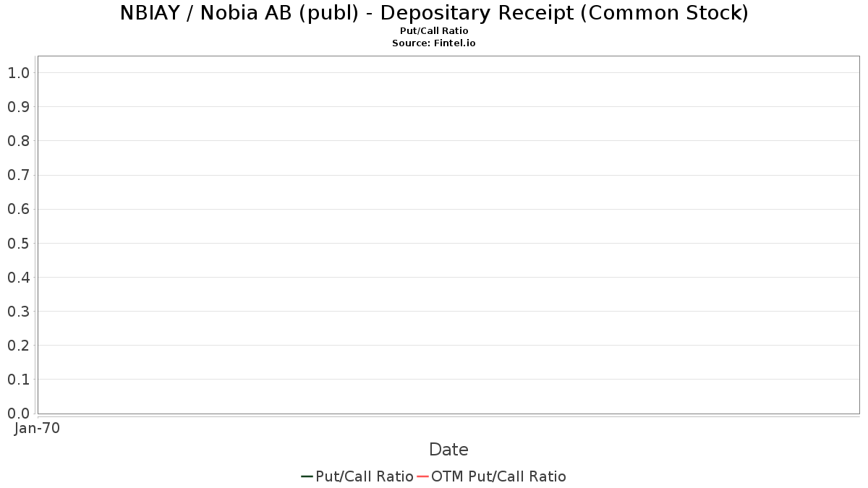Click the 0.6 y-axis label

tap(18, 210)
